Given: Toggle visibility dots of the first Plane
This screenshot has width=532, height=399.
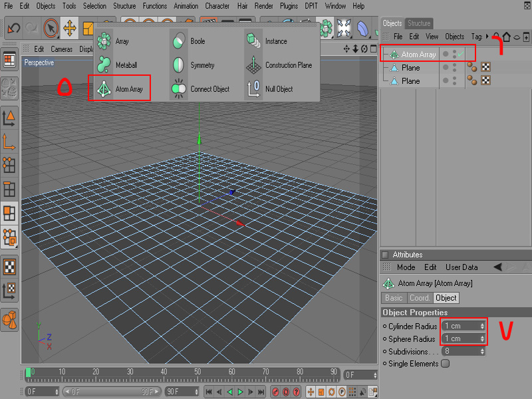Looking at the screenshot, I should (454, 67).
